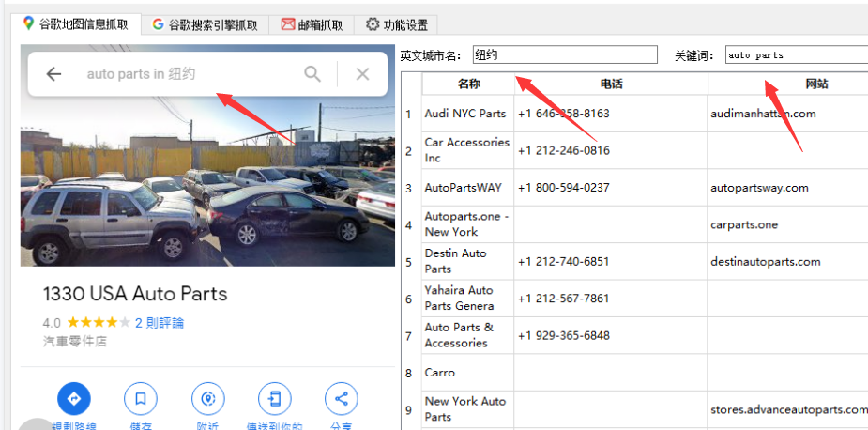Select the Audi NYC Parts cell
The image size is (868, 430).
pos(467,114)
